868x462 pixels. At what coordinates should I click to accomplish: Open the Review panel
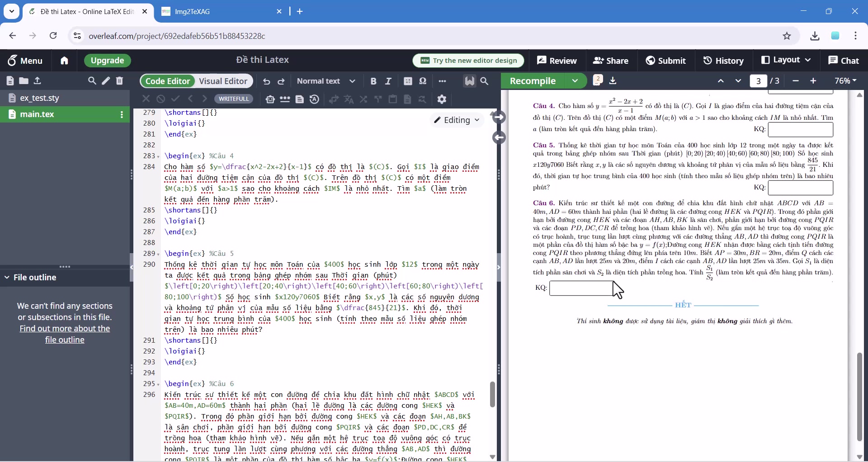[x=557, y=61]
